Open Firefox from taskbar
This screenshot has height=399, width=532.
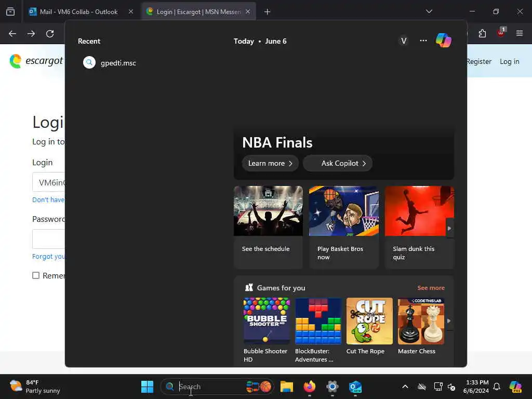[x=310, y=387]
